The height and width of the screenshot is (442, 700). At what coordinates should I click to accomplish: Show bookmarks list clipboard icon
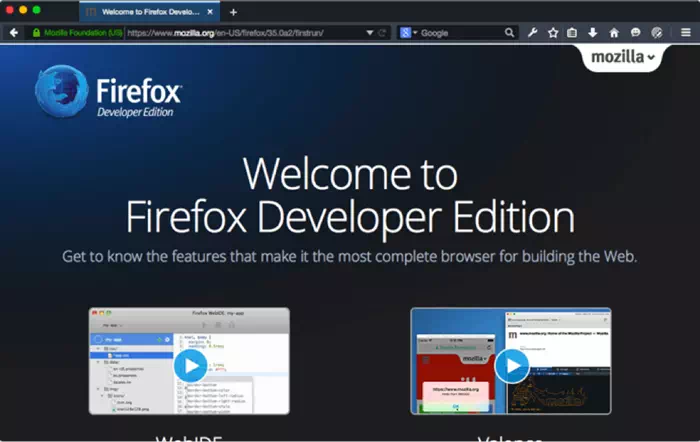573,32
